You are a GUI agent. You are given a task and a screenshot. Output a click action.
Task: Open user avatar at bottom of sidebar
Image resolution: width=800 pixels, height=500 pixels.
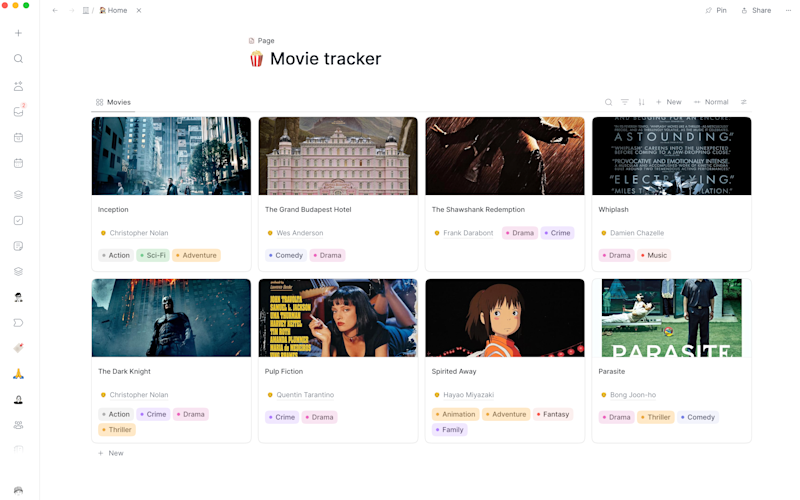click(x=18, y=491)
